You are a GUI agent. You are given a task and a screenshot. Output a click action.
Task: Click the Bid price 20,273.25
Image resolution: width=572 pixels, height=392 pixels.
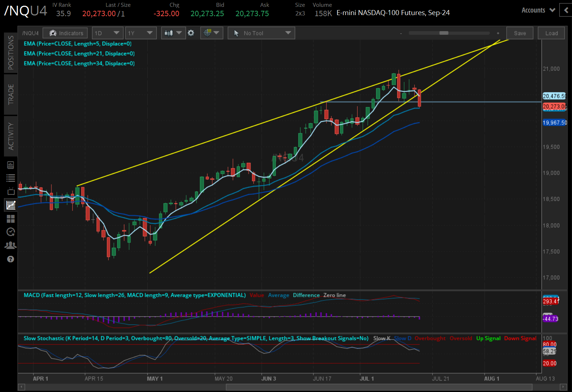(207, 14)
